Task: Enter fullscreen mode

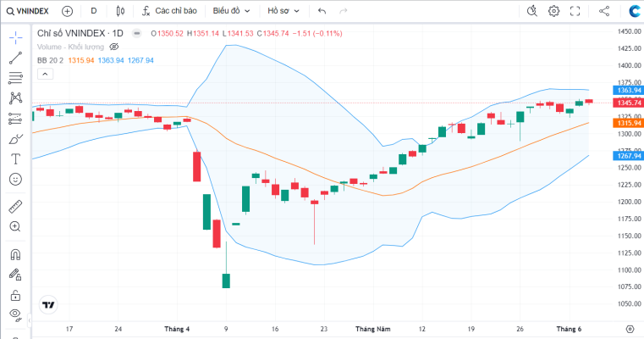Action: click(575, 11)
